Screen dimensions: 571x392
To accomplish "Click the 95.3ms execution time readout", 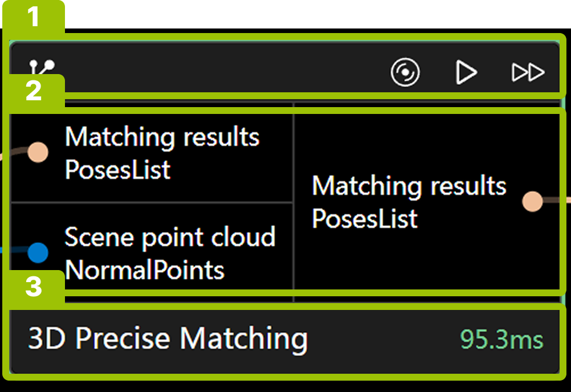I will [501, 340].
